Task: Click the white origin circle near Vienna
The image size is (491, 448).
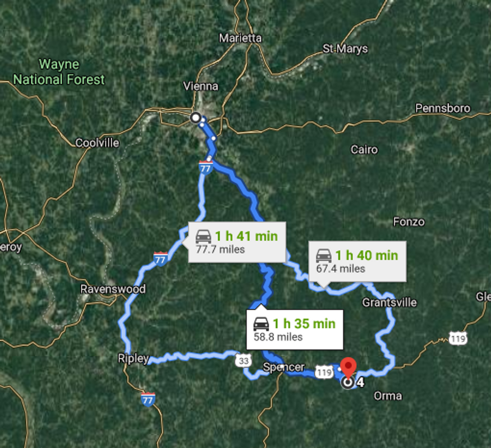Action: [196, 118]
